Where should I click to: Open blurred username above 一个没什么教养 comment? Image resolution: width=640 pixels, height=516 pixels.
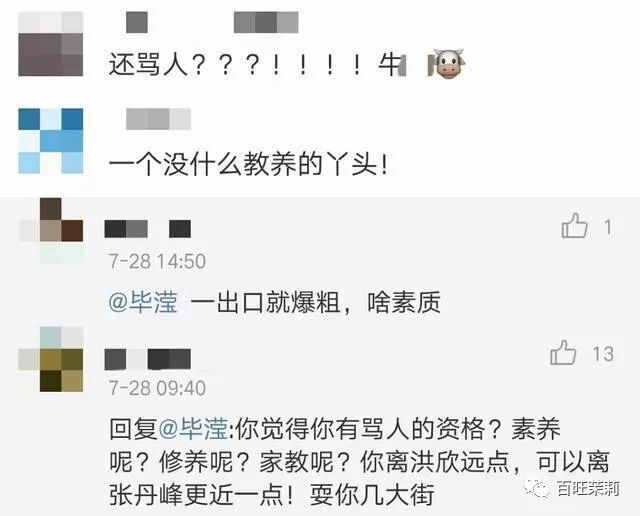tap(158, 119)
